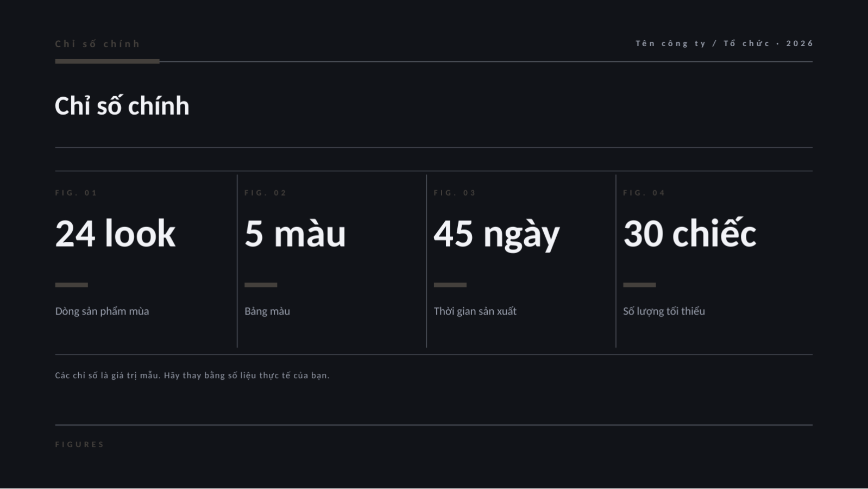Screen dimensions: 868x489
Task: Click the thick accent bar under header label
Action: pos(107,61)
